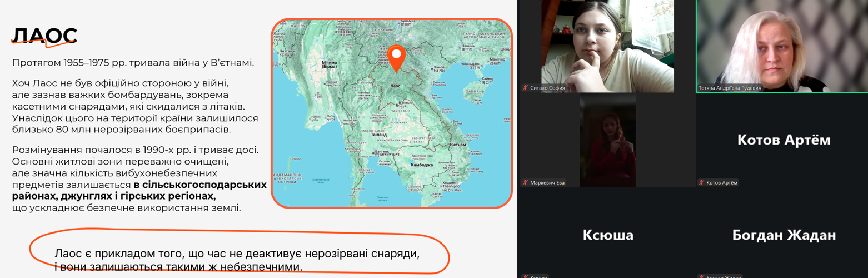The width and height of the screenshot is (868, 278).
Task: Click the large Котов Артём participant name
Action: point(784,140)
